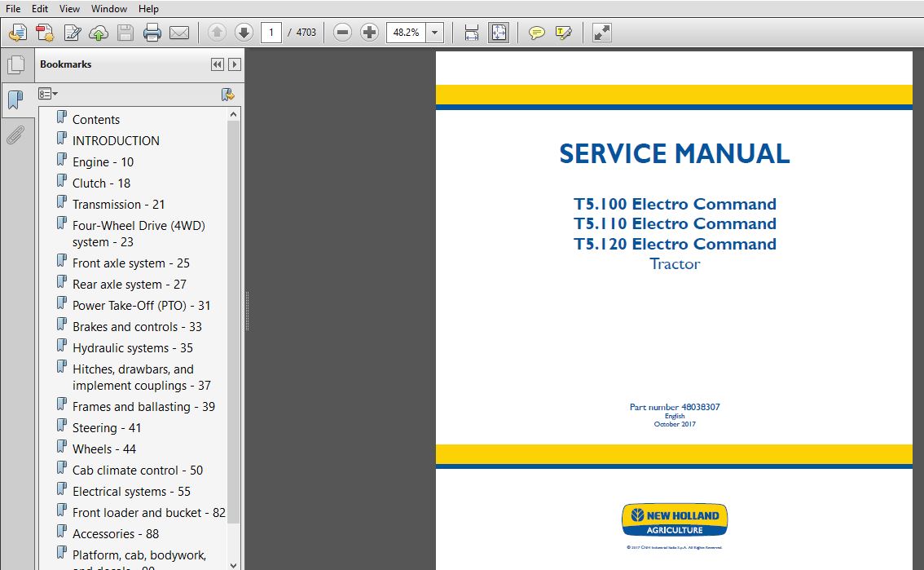Open the Page Thumbnails panel icon
The image size is (924, 570).
[16, 64]
